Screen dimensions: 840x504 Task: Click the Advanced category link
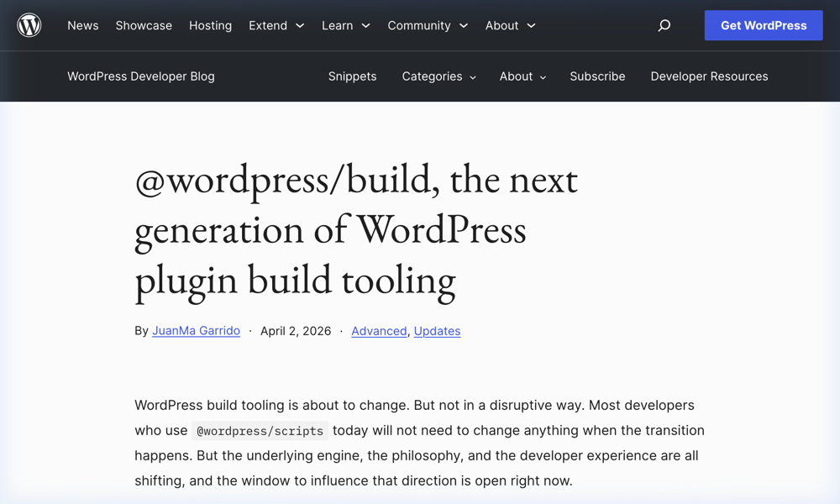click(x=379, y=331)
